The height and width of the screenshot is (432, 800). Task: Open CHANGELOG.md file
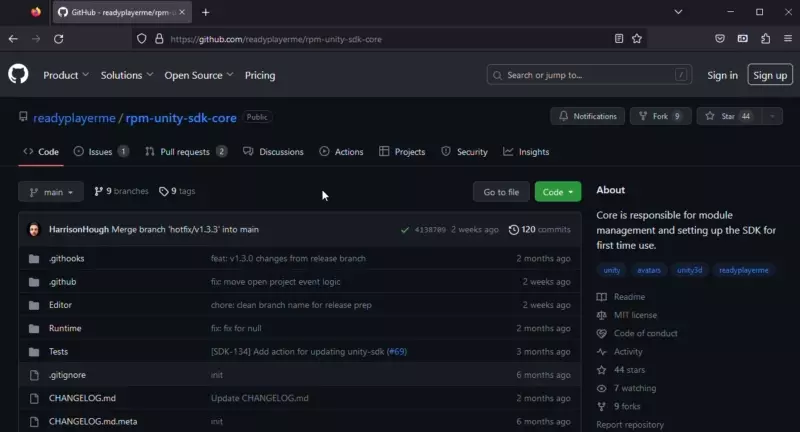[x=82, y=398]
